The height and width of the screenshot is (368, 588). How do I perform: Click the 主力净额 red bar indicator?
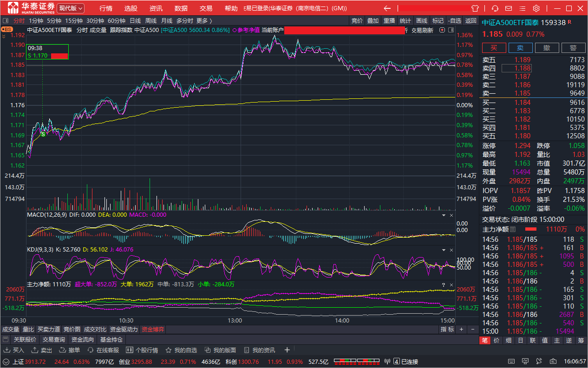530,229
